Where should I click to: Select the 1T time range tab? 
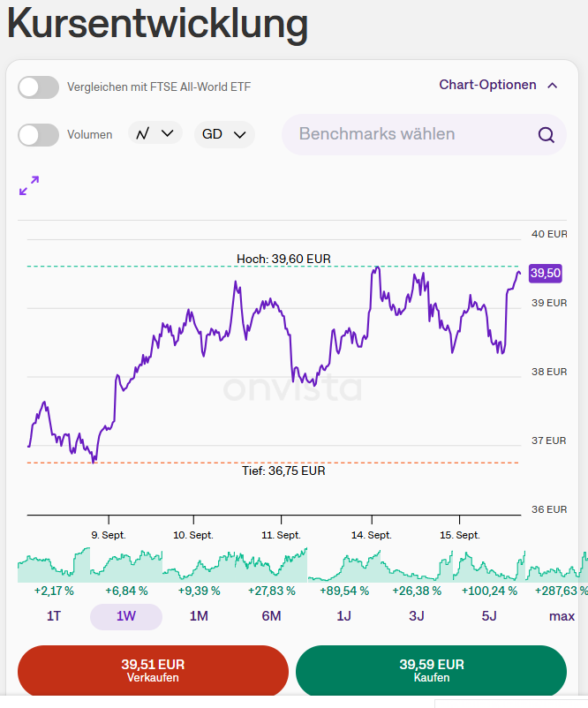click(54, 616)
